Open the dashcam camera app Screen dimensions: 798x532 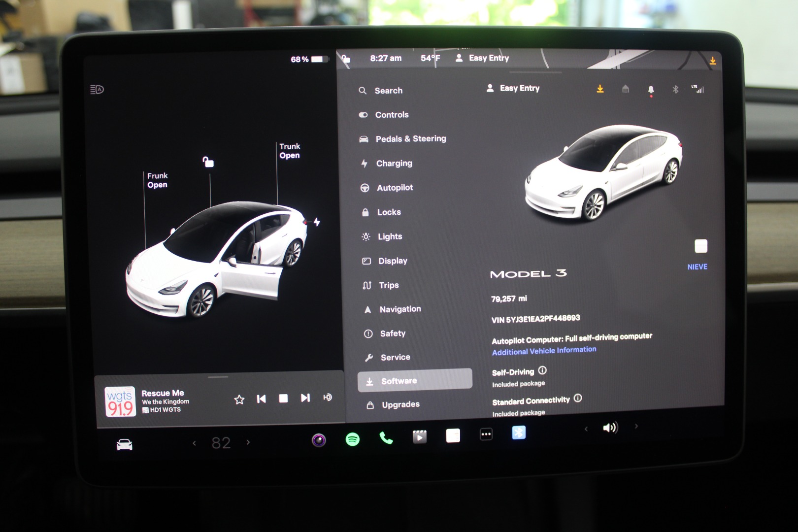(319, 439)
